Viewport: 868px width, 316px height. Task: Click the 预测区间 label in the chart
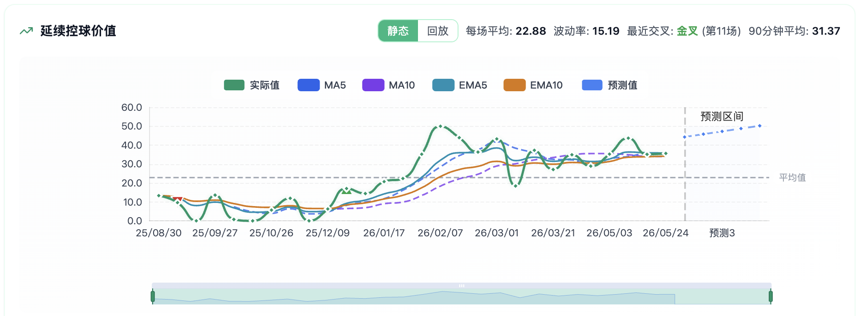point(722,117)
